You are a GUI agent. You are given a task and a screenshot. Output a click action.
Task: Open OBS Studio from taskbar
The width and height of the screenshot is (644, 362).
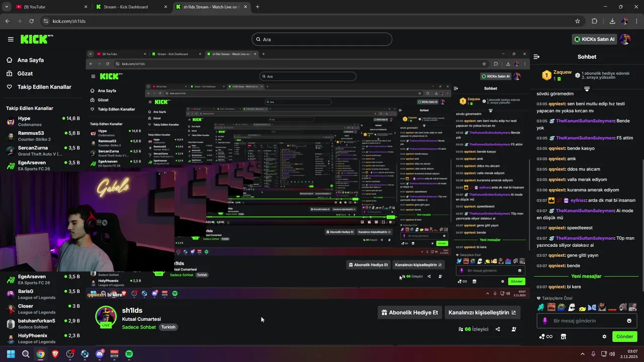coord(70,354)
